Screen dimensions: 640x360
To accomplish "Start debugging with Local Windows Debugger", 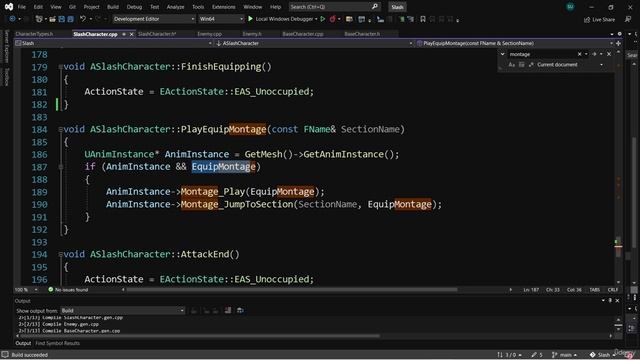I will pos(282,19).
